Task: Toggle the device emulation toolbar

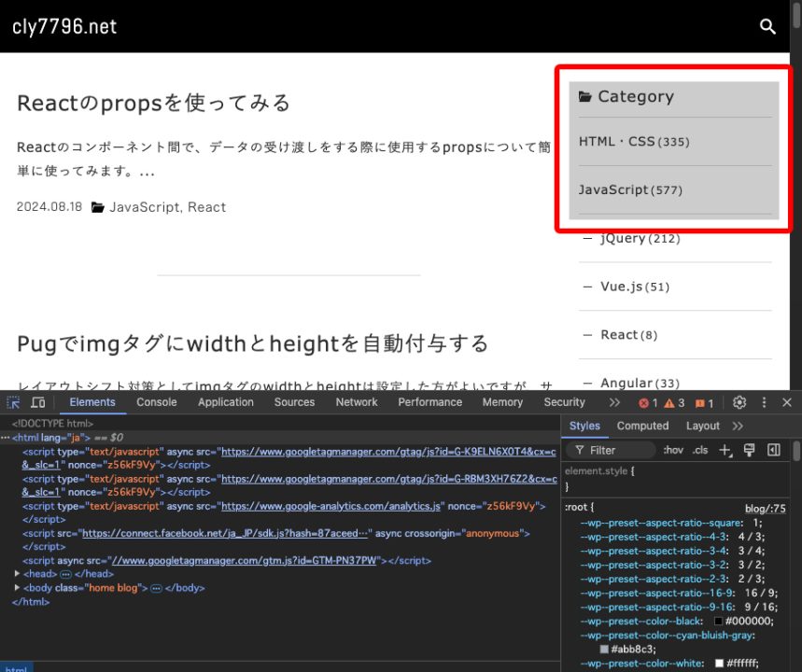Action: [36, 402]
